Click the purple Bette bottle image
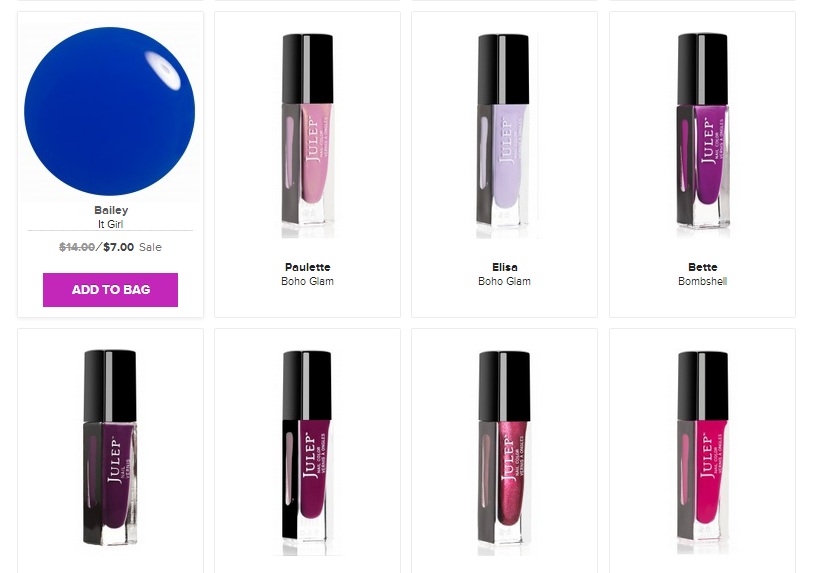 (x=702, y=135)
